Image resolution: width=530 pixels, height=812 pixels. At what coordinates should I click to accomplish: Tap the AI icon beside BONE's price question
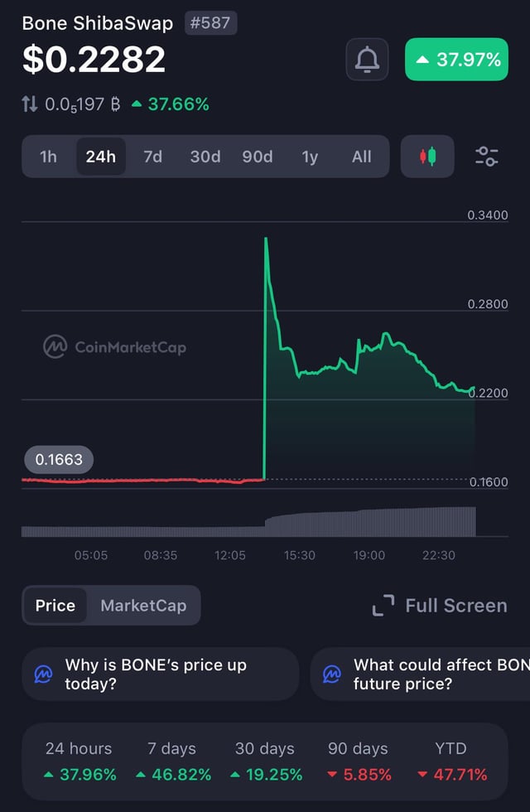43,674
